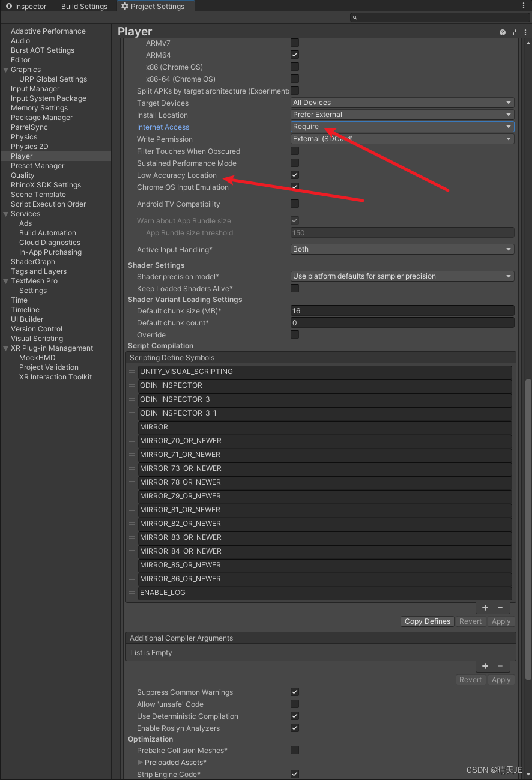Open the Player settings presets icon
Image resolution: width=532 pixels, height=780 pixels.
point(514,32)
